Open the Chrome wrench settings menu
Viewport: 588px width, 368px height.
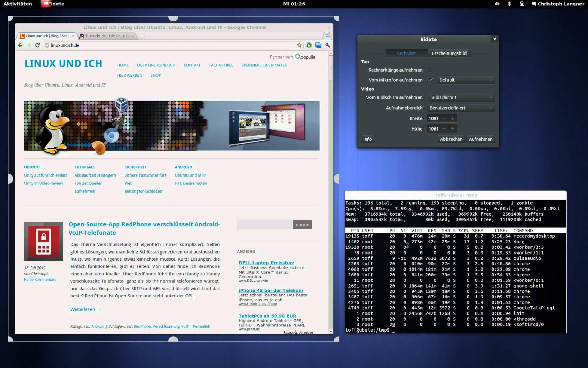coord(328,45)
